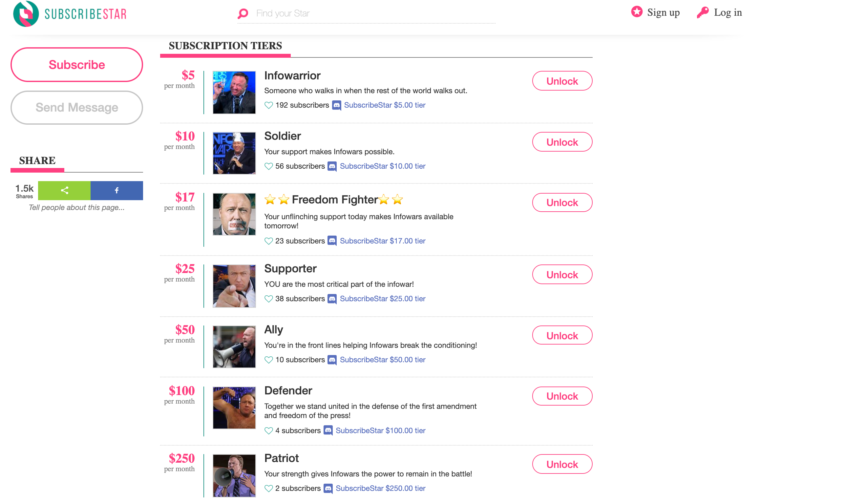Click the Supporter tier thumbnail image
844x504 pixels.
234,286
